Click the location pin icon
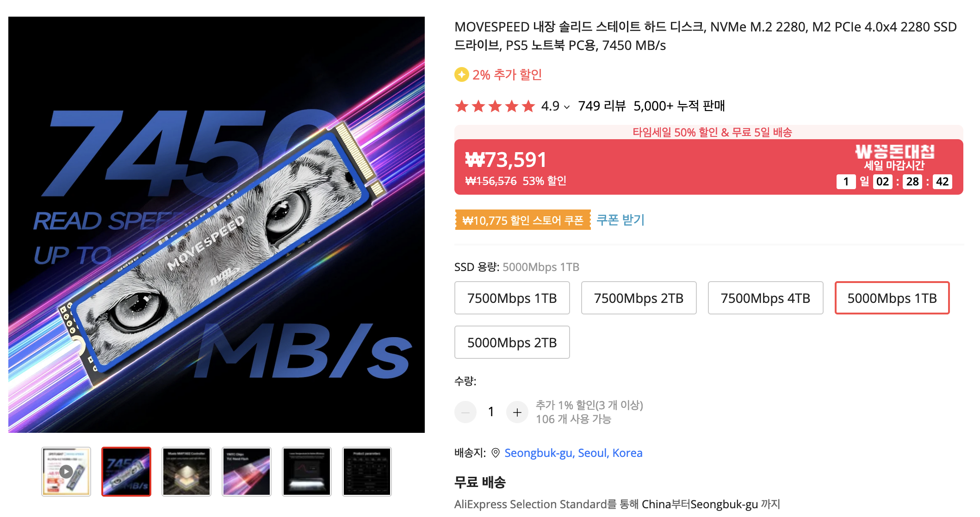The height and width of the screenshot is (517, 980). 496,453
